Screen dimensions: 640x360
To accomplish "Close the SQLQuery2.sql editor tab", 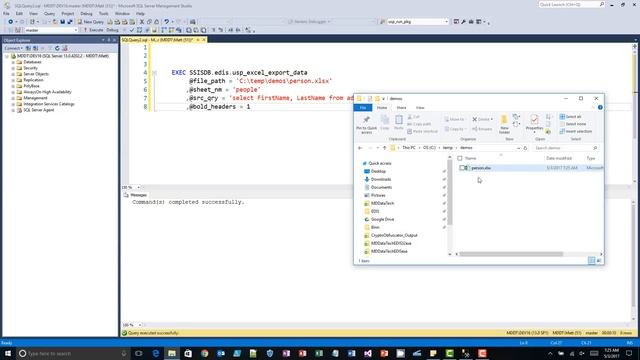I will tap(204, 40).
